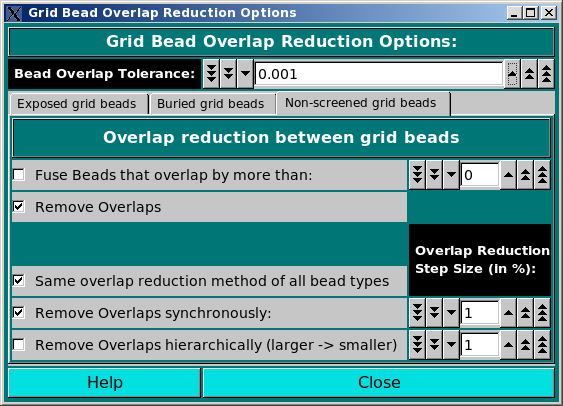Click double-down arrow for synchronous step size

pos(434,313)
